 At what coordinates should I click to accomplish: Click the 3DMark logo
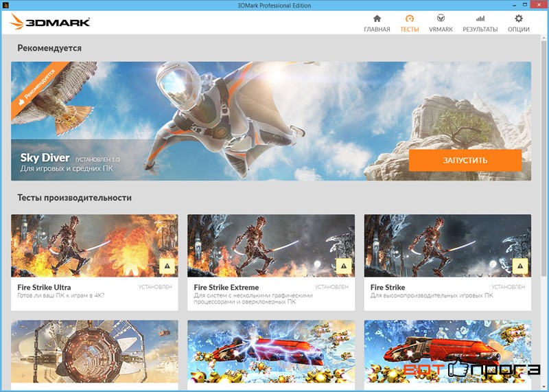pos(49,22)
